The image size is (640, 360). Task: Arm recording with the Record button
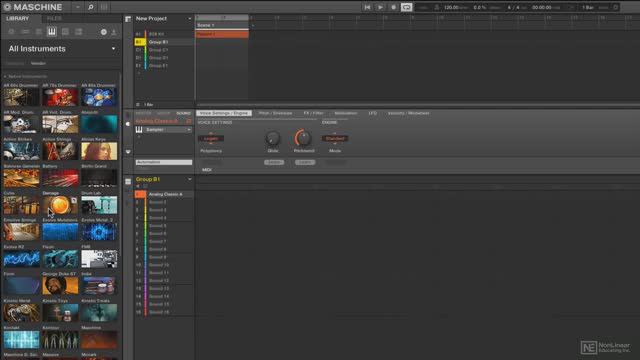point(393,7)
